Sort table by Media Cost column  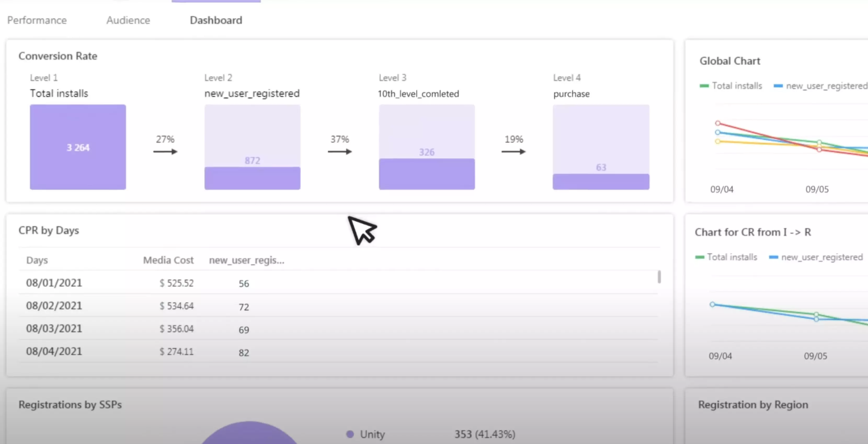point(168,260)
